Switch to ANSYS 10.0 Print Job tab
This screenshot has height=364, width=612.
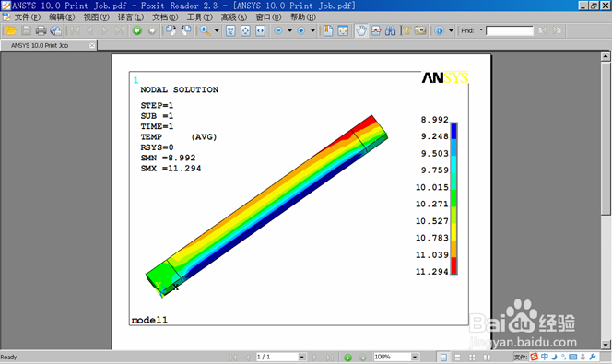[x=40, y=45]
